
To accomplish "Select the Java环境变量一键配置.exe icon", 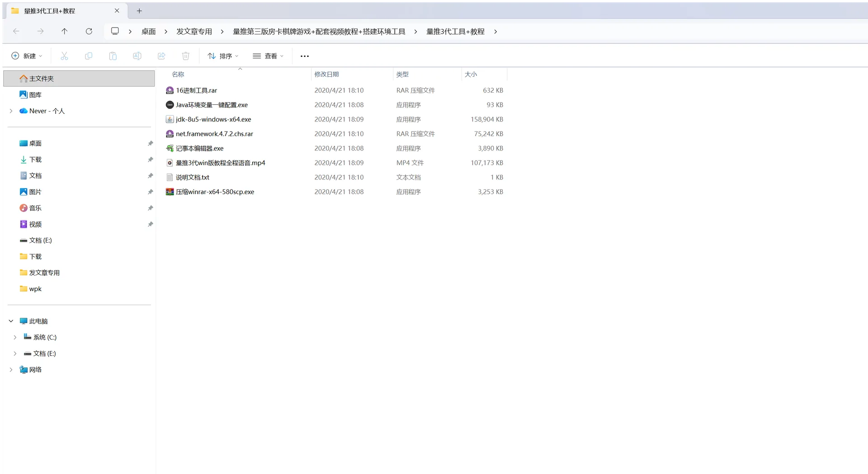I will click(170, 105).
